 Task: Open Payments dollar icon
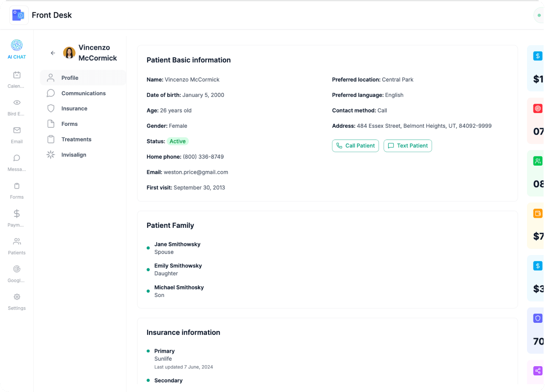tap(17, 214)
